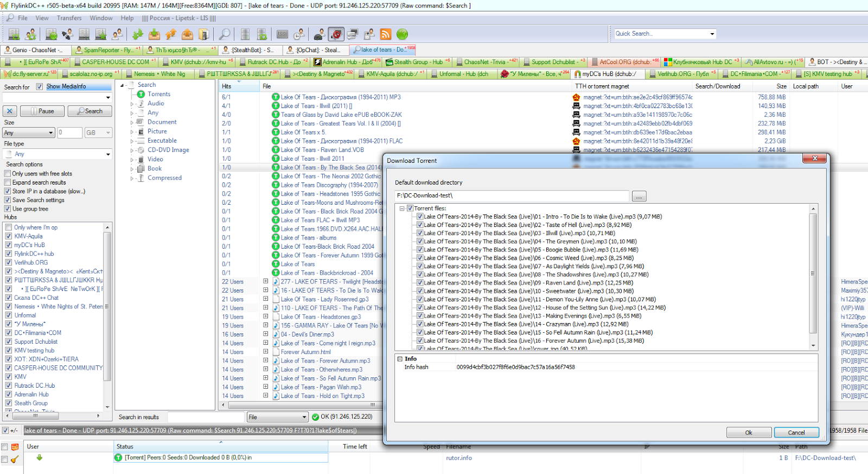Open the File menu

(x=23, y=18)
